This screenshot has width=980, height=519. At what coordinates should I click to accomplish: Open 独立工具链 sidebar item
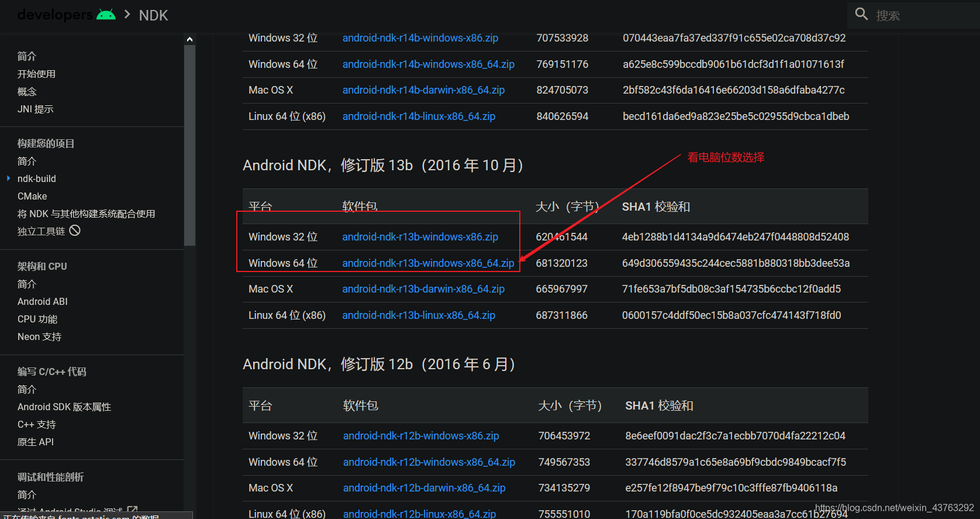tap(41, 231)
